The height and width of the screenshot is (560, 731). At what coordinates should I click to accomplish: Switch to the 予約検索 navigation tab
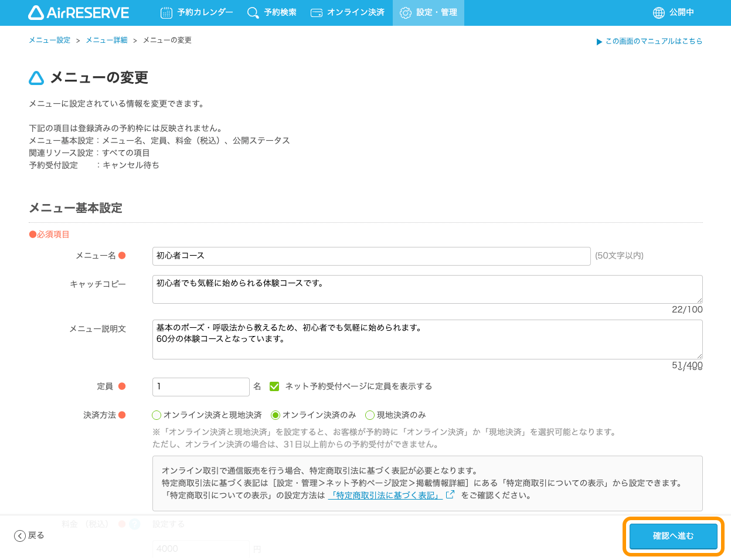point(271,12)
